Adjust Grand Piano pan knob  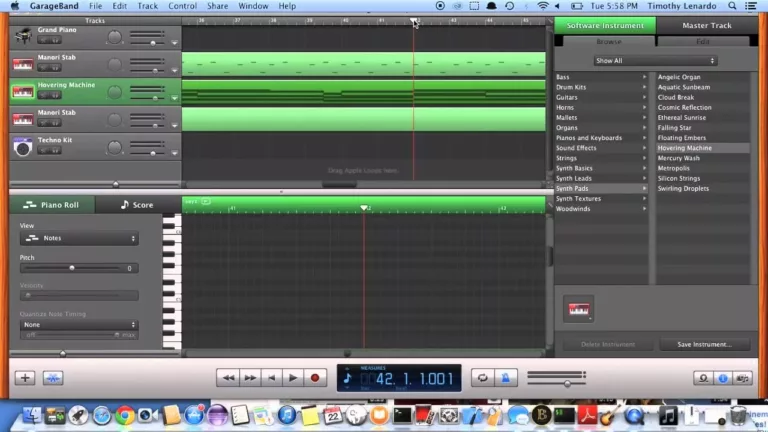114,37
